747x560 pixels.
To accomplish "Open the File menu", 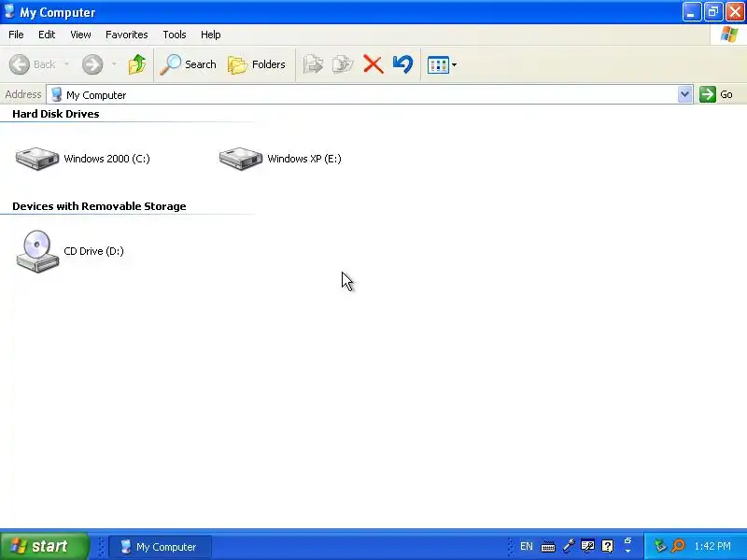I will coord(16,35).
